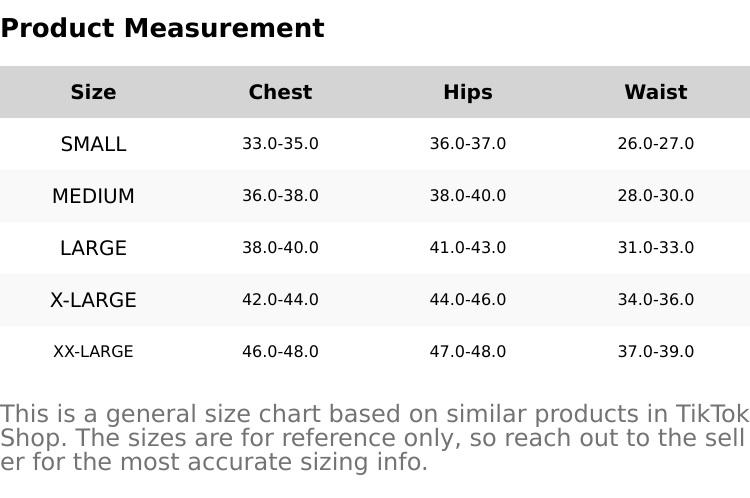Click the XX-LARGE size row label
The width and height of the screenshot is (750, 498).
(x=93, y=352)
